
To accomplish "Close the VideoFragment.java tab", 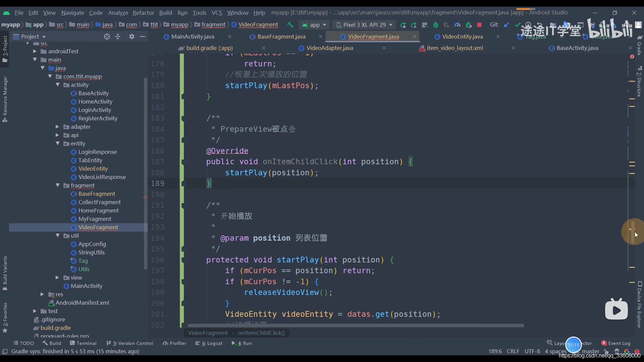I will [415, 37].
